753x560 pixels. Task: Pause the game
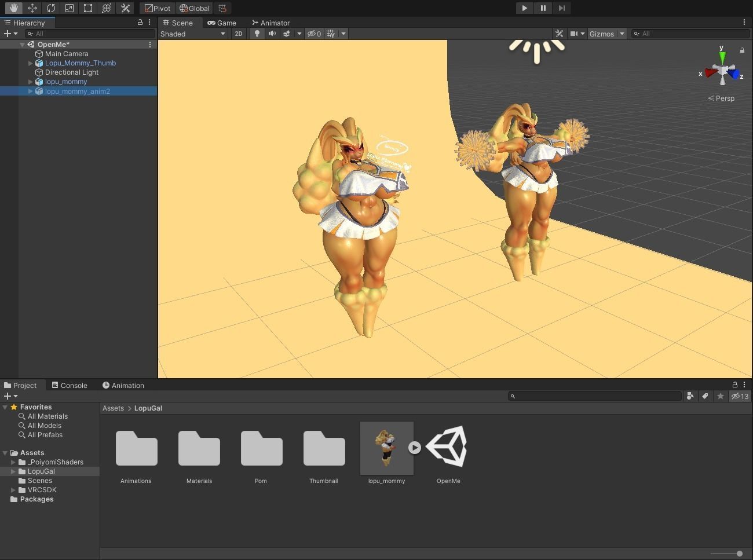click(x=543, y=8)
